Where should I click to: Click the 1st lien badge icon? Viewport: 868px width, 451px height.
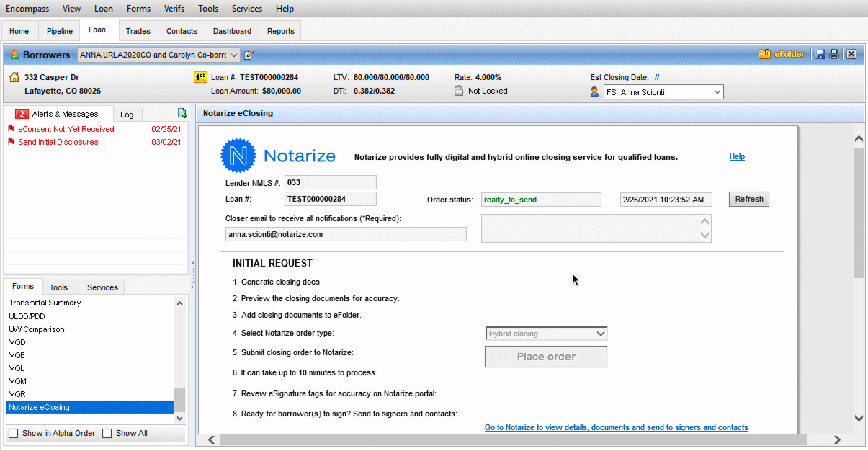click(x=201, y=77)
